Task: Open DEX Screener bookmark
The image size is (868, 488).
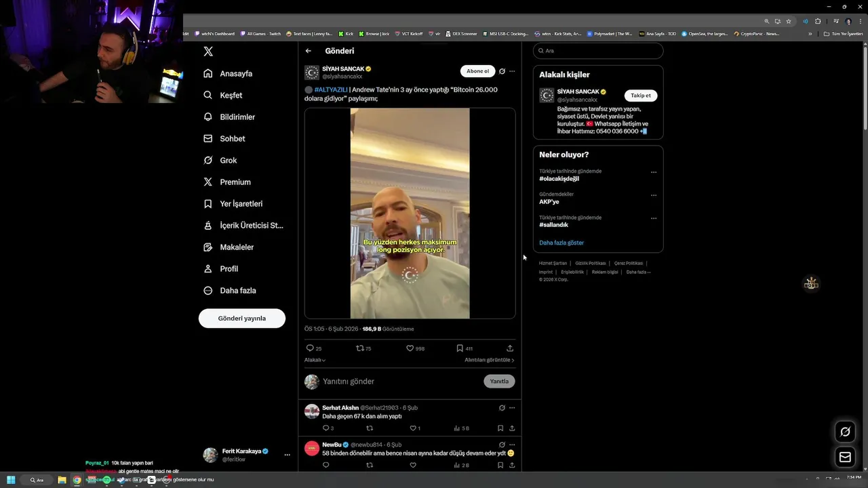Action: click(461, 33)
